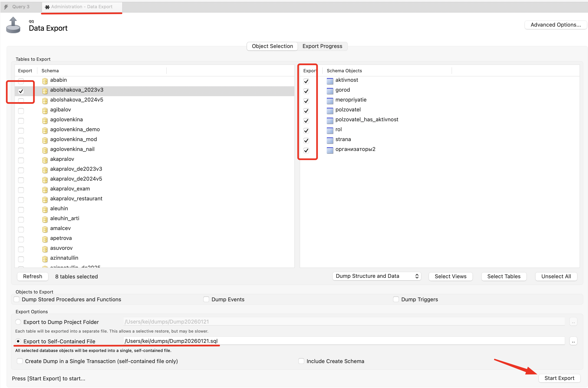This screenshot has height=388, width=588.
Task: Click the Unselect All button
Action: pyautogui.click(x=556, y=276)
